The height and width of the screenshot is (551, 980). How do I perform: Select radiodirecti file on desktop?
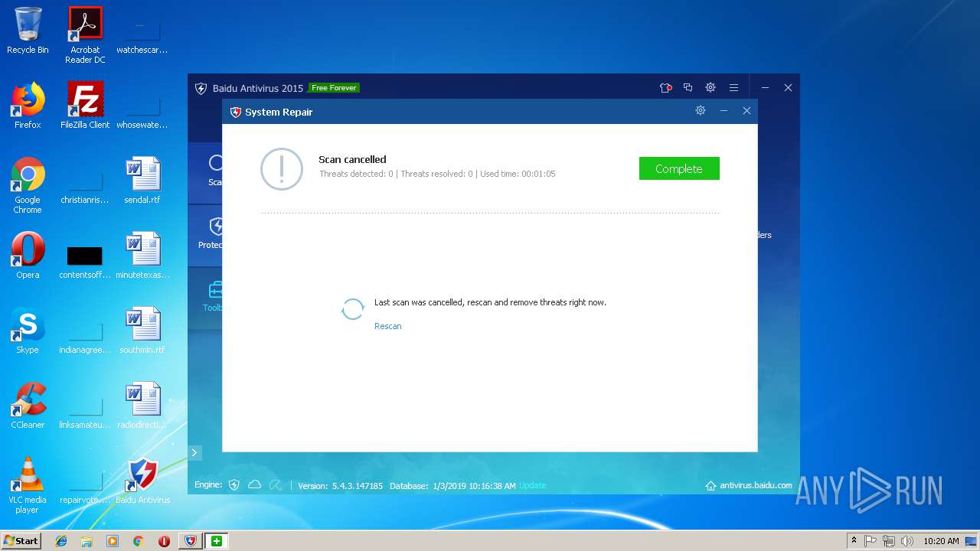point(142,406)
